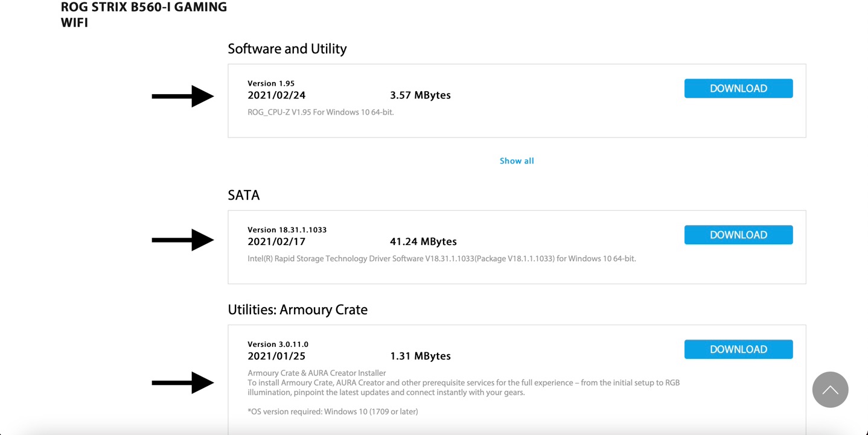This screenshot has height=435, width=868.
Task: Click the 41.24 MBytes file size
Action: [x=423, y=241]
